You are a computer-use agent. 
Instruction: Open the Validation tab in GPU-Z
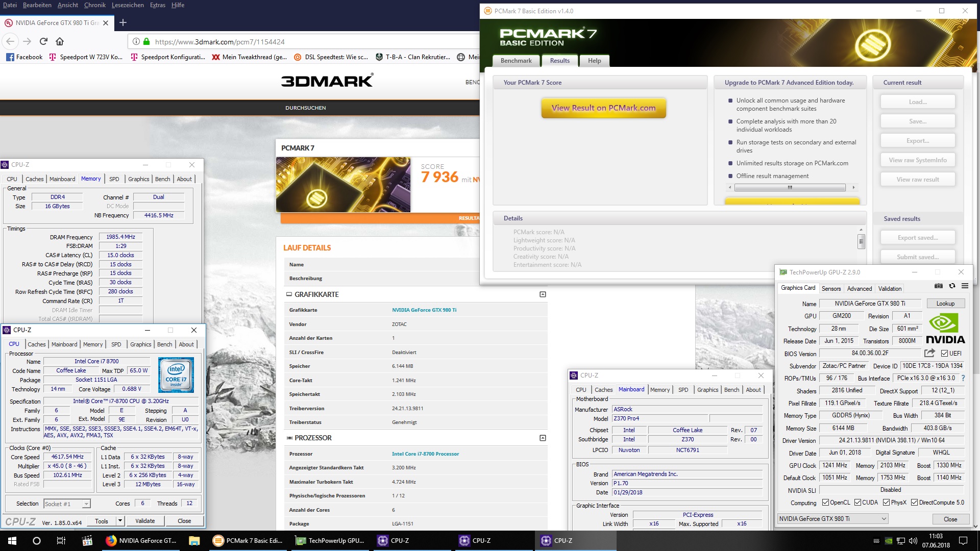(890, 288)
